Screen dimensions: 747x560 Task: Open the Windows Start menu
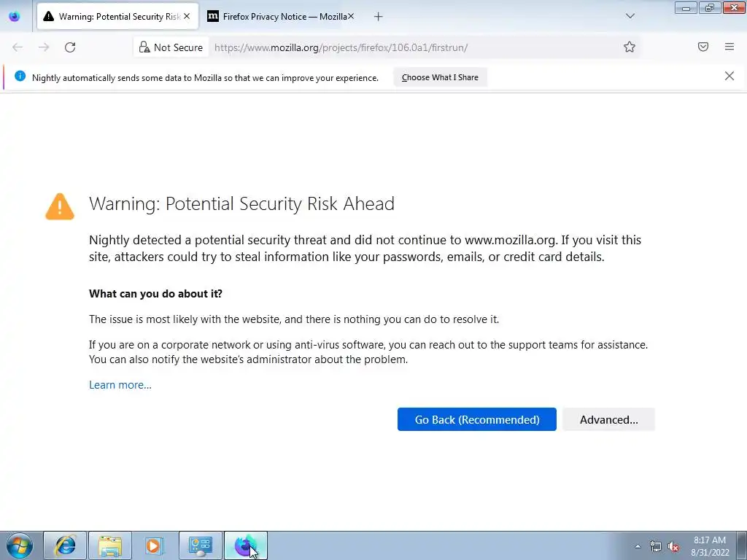[x=20, y=545]
